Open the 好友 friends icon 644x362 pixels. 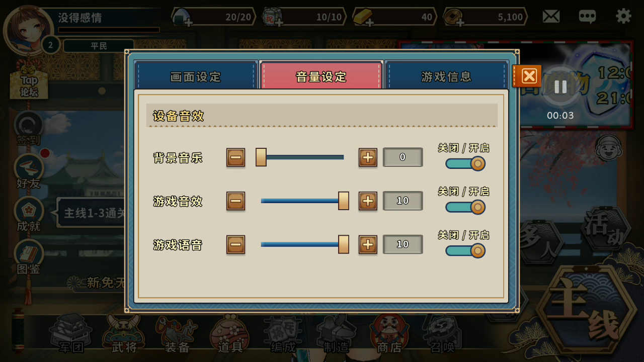[28, 171]
